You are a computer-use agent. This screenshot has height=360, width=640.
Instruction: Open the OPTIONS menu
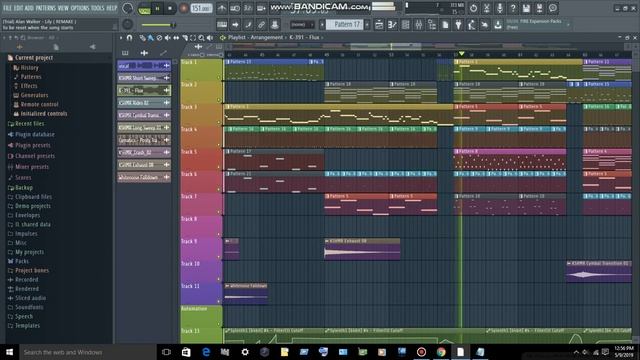pyautogui.click(x=80, y=8)
